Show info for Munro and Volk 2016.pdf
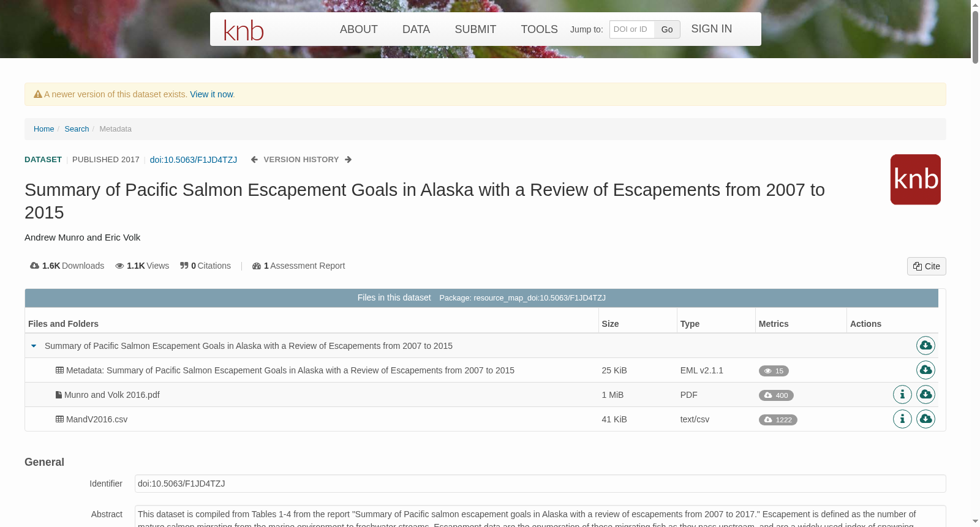The image size is (980, 527). (902, 395)
